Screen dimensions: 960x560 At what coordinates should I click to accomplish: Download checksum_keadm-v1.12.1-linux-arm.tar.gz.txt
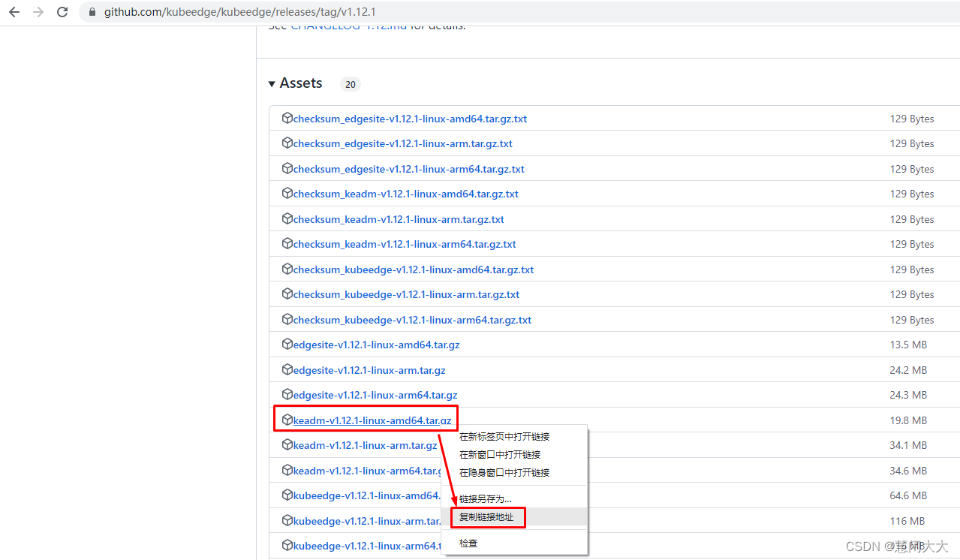click(x=399, y=219)
